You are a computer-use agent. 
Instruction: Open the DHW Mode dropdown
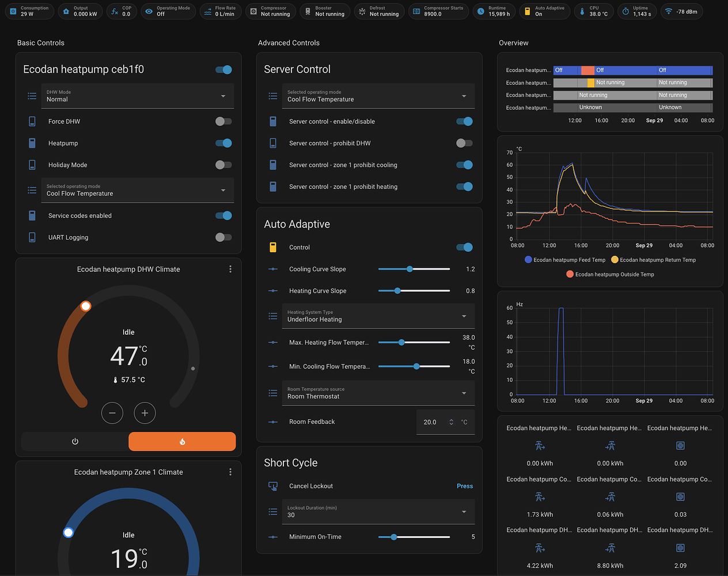click(137, 96)
